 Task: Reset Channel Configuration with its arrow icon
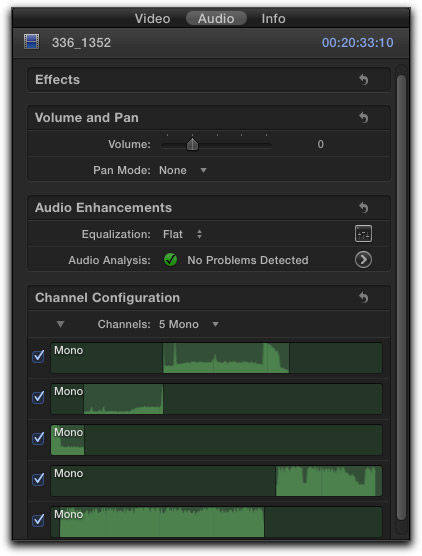point(363,298)
